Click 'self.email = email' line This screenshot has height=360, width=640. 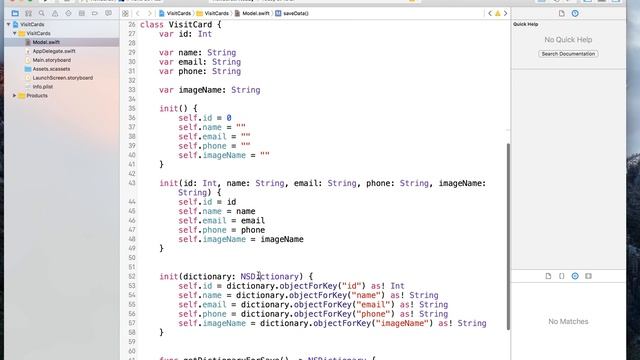click(x=222, y=221)
